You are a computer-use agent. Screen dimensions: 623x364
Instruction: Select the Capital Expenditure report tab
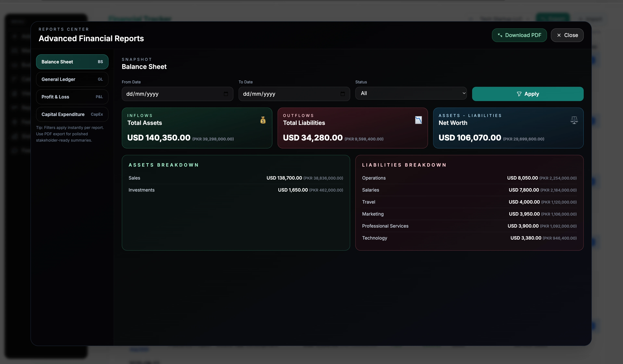(x=72, y=114)
